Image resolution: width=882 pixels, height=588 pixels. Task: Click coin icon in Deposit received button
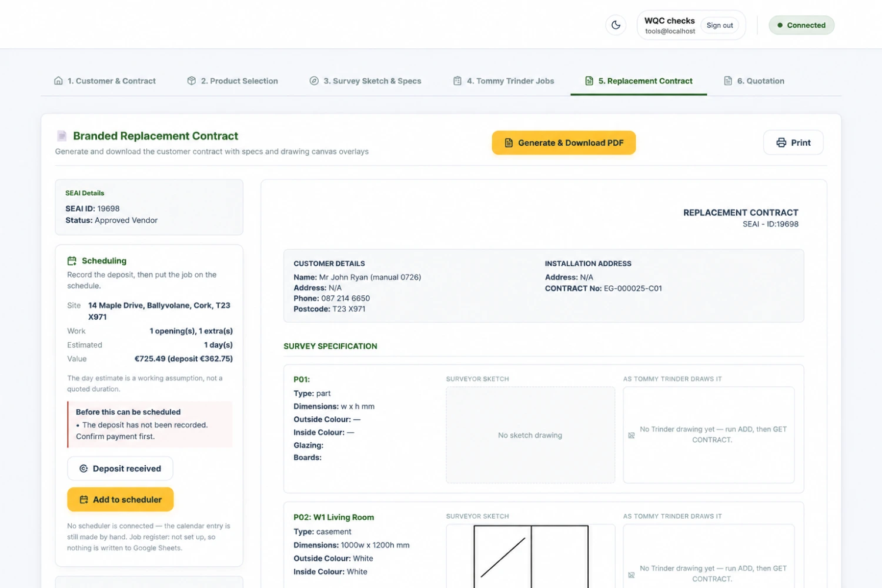tap(83, 469)
